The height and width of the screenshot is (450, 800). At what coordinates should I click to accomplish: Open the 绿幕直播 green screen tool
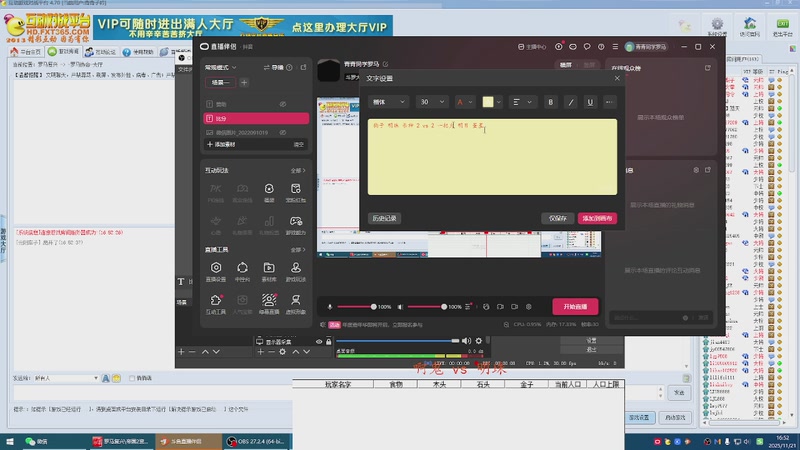coord(269,304)
